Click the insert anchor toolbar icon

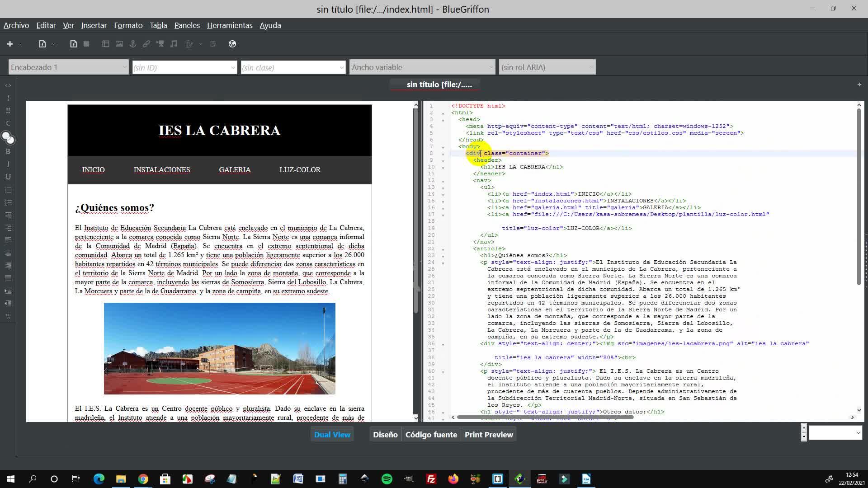[133, 44]
